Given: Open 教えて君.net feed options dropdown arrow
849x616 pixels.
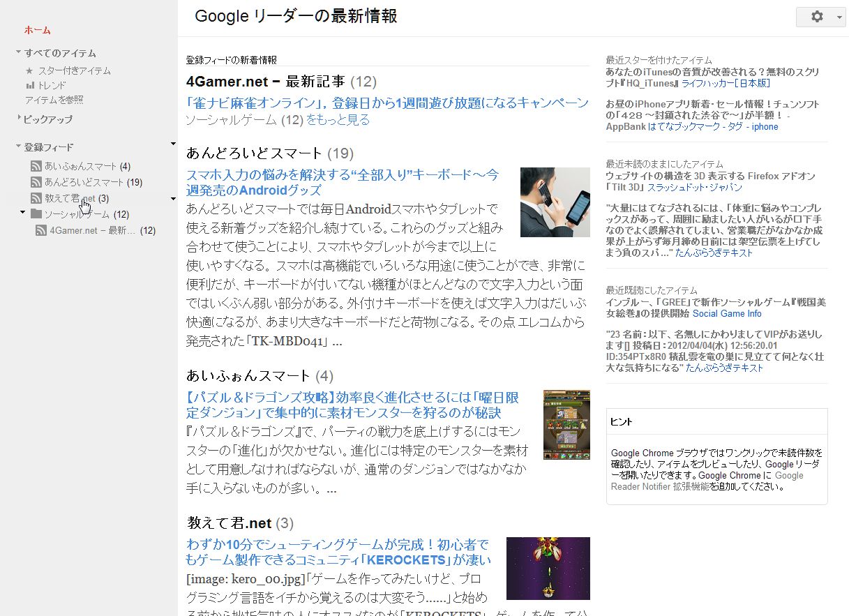Looking at the screenshot, I should point(173,199).
